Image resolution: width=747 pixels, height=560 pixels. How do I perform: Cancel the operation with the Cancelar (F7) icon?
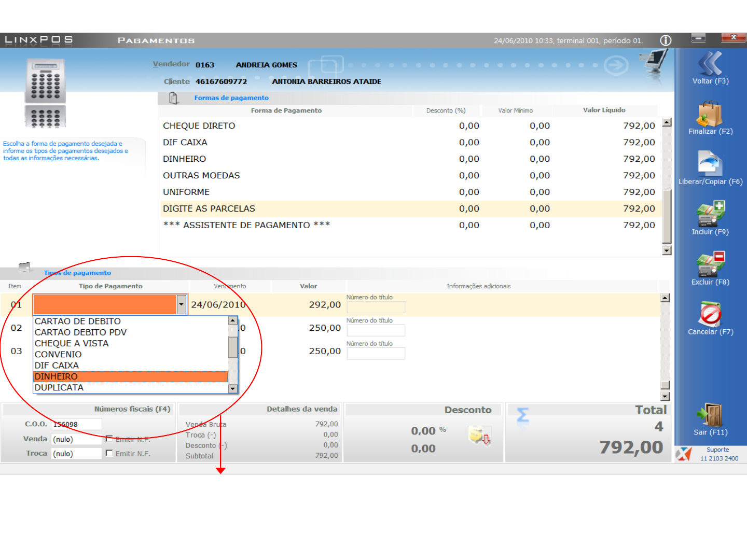[710, 314]
